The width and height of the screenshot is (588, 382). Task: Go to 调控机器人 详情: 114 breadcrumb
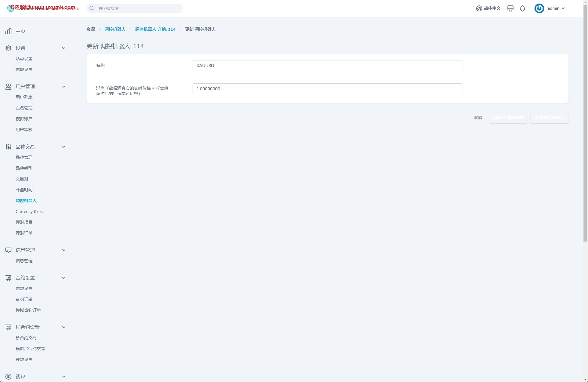(155, 29)
